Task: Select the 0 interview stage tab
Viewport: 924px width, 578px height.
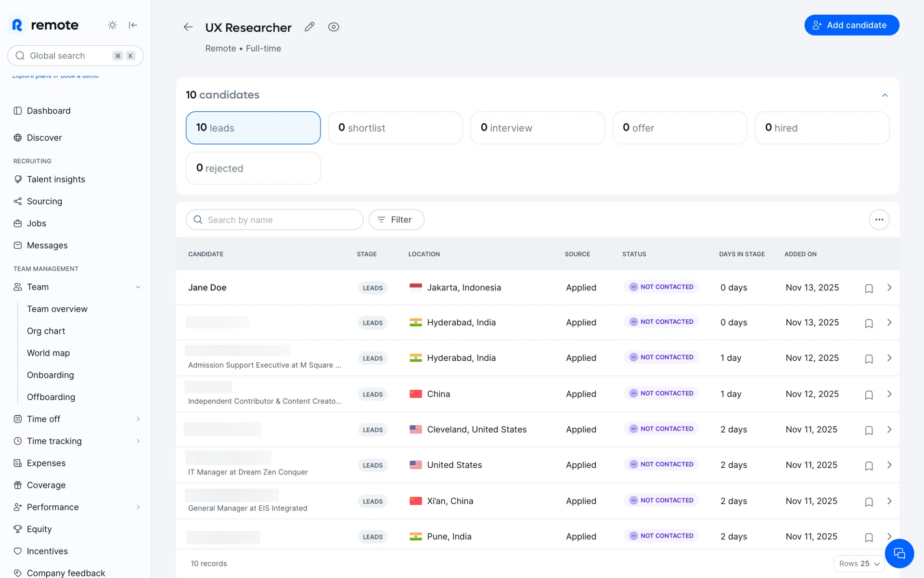Action: (537, 128)
